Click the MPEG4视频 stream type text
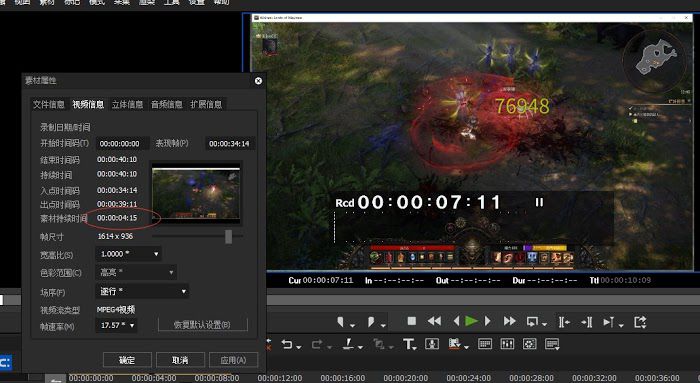This screenshot has width=700, height=383. click(x=116, y=309)
